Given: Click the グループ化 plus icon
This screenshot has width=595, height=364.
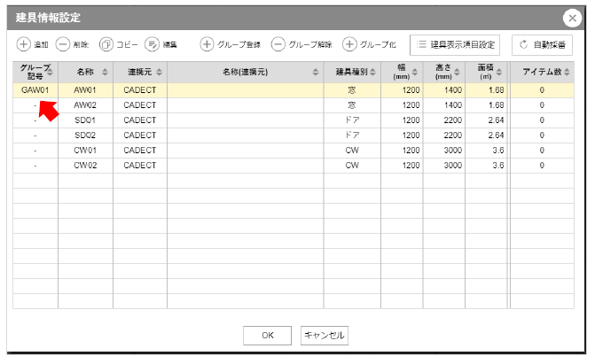Looking at the screenshot, I should point(349,43).
